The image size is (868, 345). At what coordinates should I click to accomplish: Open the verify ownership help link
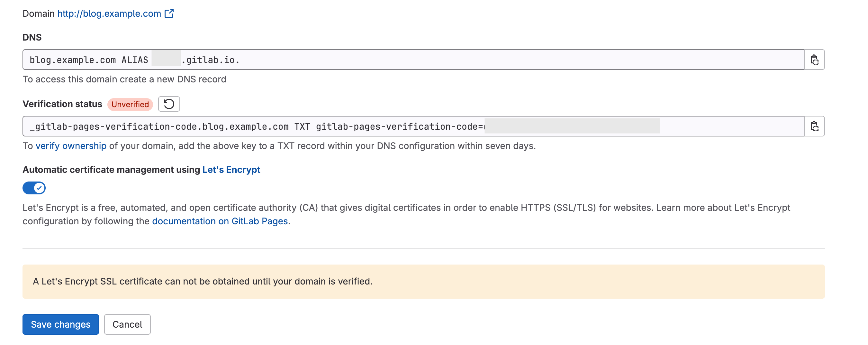pyautogui.click(x=71, y=146)
